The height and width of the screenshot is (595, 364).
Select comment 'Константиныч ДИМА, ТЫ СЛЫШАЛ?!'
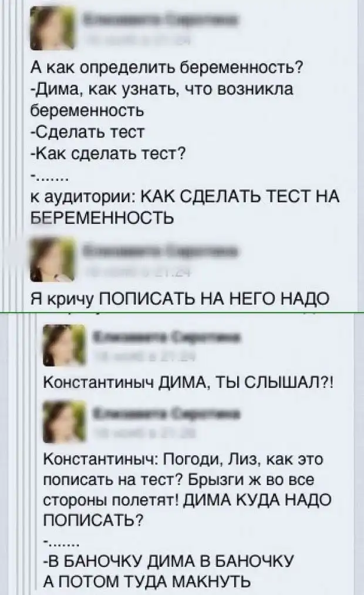click(189, 382)
